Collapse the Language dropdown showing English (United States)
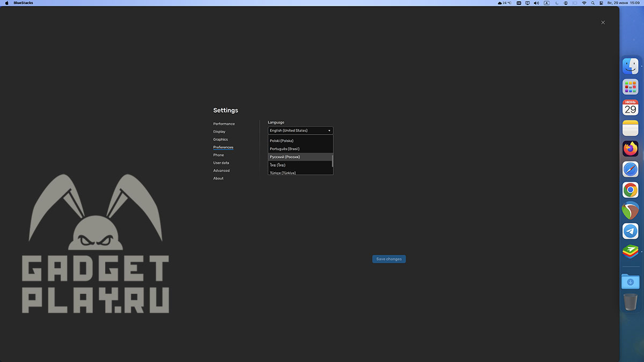This screenshot has width=644, height=362. 301,130
